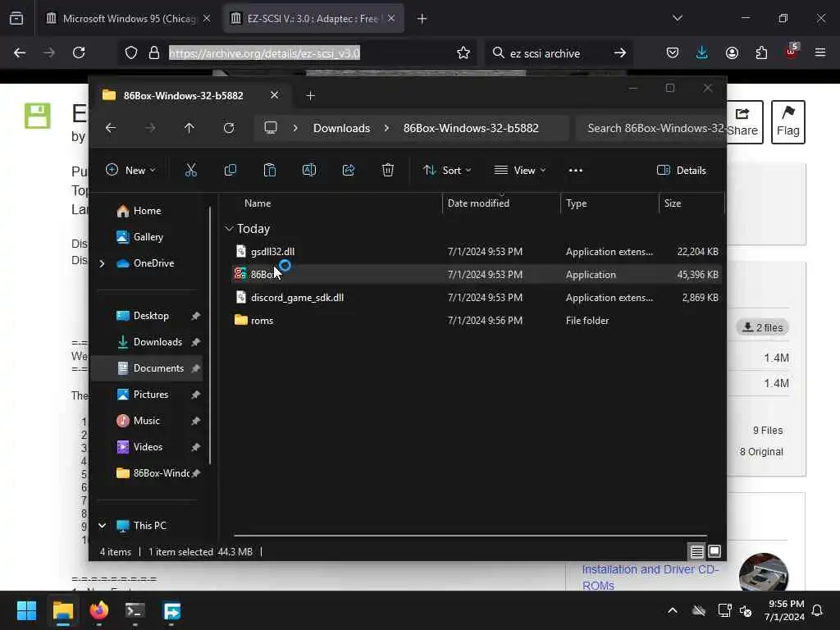This screenshot has height=630, width=840.
Task: Open Videos in navigation pane
Action: tap(148, 447)
